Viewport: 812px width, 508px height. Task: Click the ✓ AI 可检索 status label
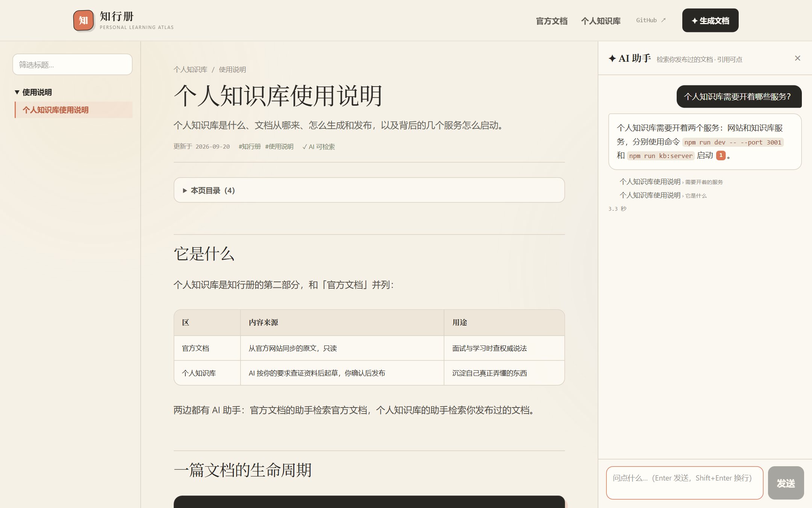coord(318,147)
